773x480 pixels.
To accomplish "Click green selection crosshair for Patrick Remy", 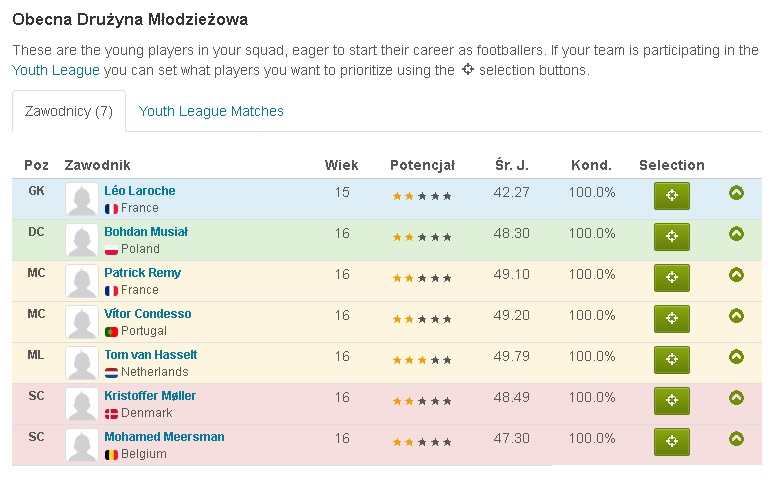I will [x=671, y=278].
